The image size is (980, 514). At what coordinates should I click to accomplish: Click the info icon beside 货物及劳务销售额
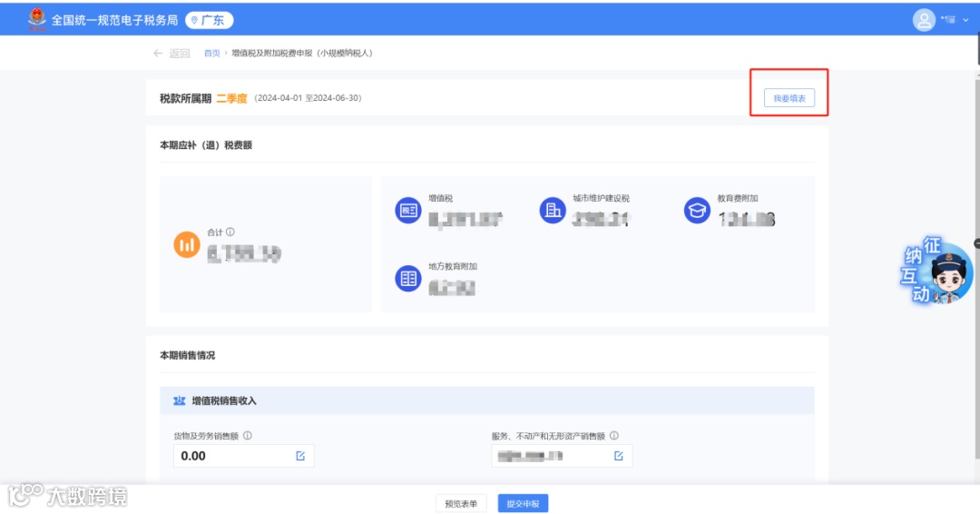coord(248,436)
